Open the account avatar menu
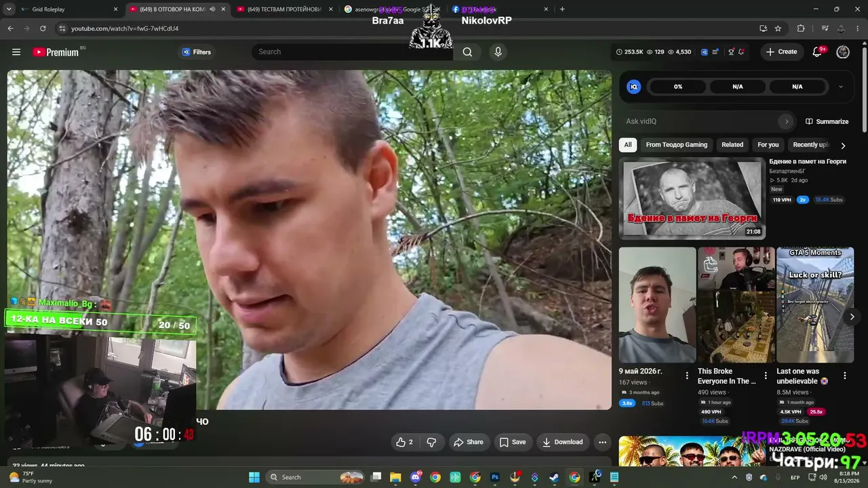 click(843, 52)
